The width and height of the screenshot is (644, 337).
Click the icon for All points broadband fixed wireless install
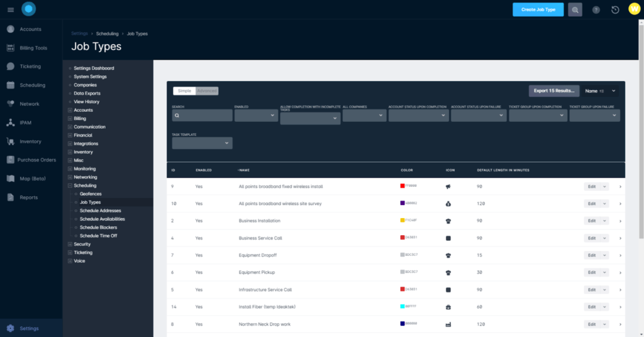pyautogui.click(x=448, y=186)
